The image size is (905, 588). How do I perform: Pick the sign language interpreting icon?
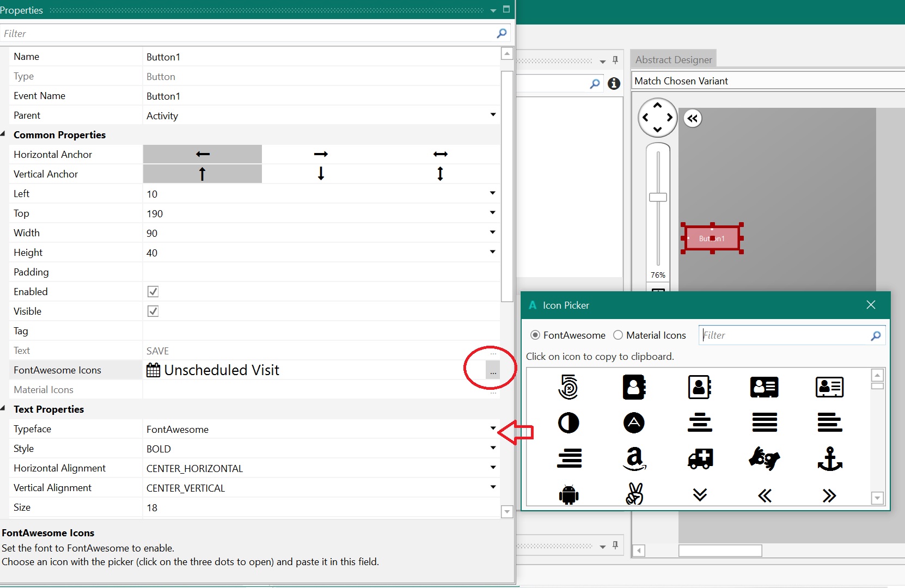(x=765, y=458)
